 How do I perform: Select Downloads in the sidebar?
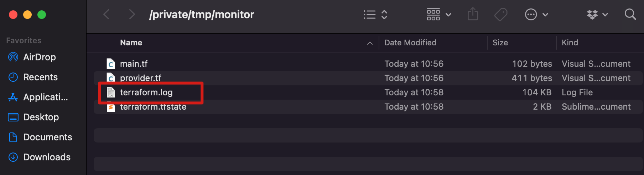tap(47, 157)
